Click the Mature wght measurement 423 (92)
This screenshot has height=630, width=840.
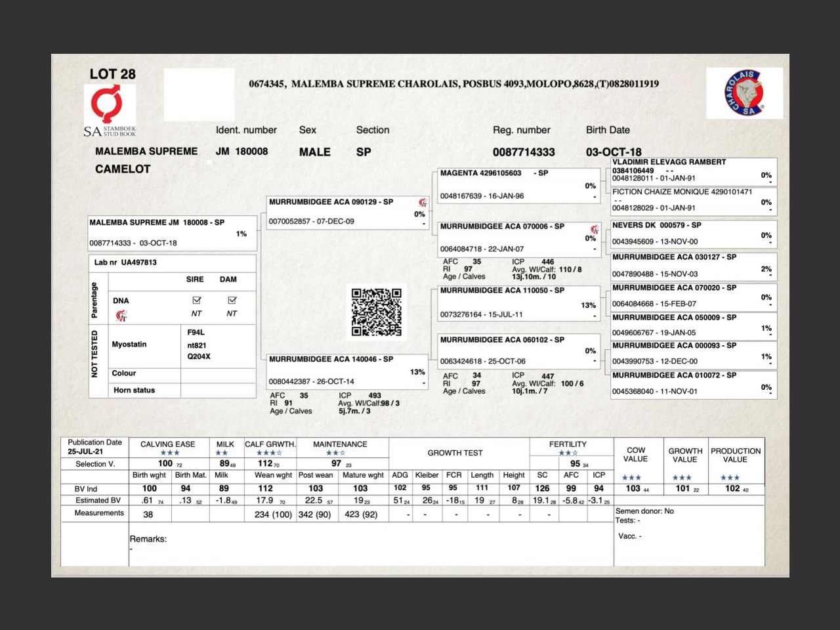[x=361, y=514]
